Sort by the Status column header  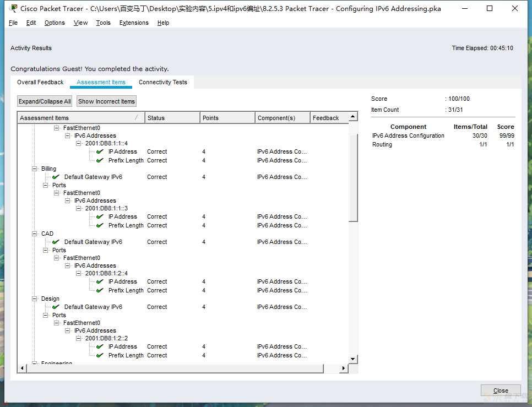click(x=172, y=118)
